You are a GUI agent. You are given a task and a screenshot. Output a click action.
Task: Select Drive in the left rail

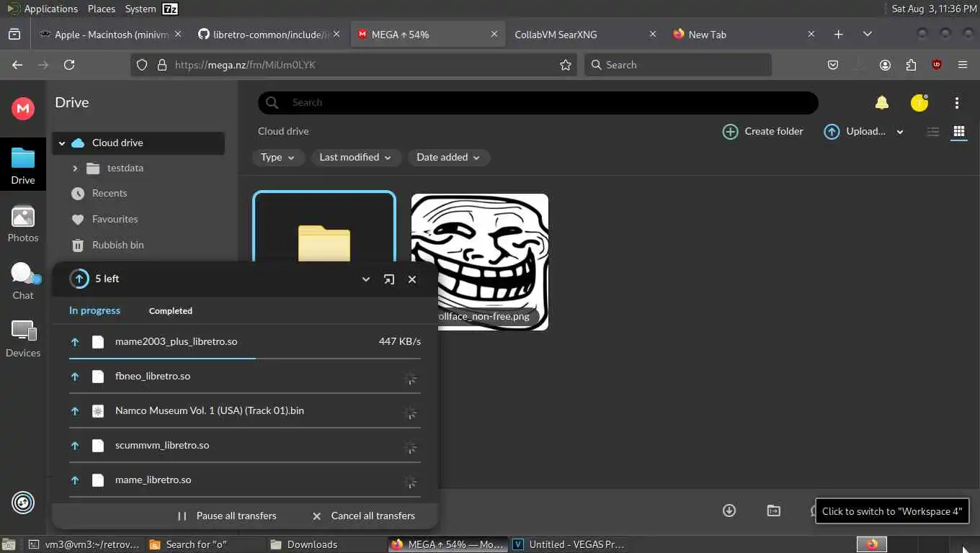pos(23,166)
